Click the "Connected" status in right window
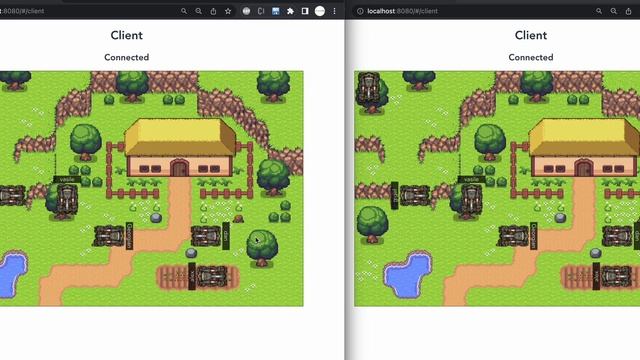The height and width of the screenshot is (360, 640). point(531,58)
